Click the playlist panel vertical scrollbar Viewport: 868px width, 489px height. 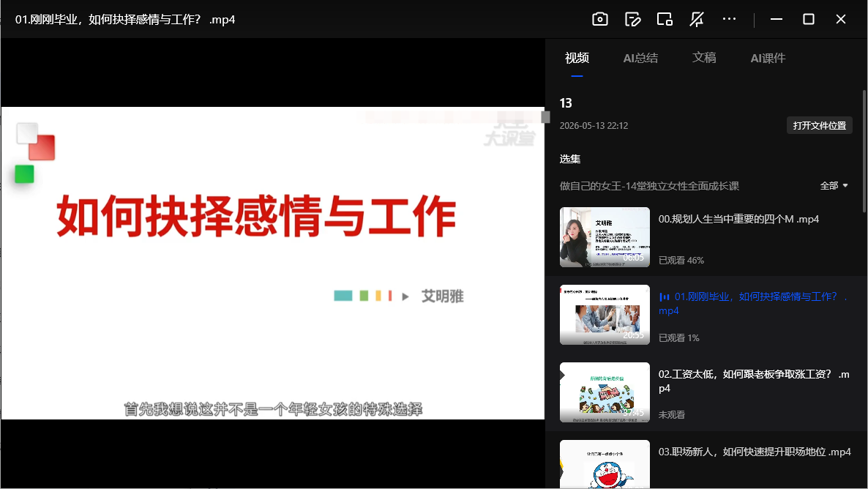[x=864, y=151]
